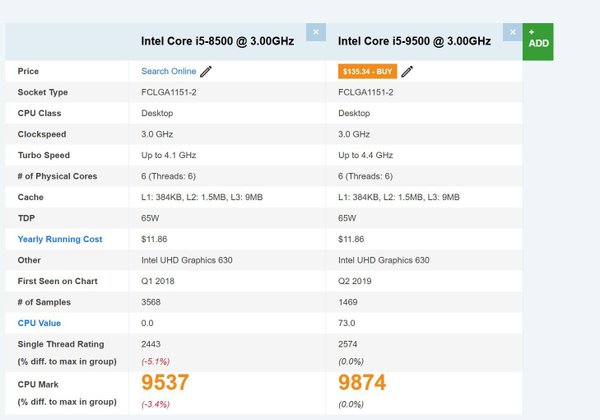
Task: Click the CPU Value 73.0 cell
Action: (346, 323)
